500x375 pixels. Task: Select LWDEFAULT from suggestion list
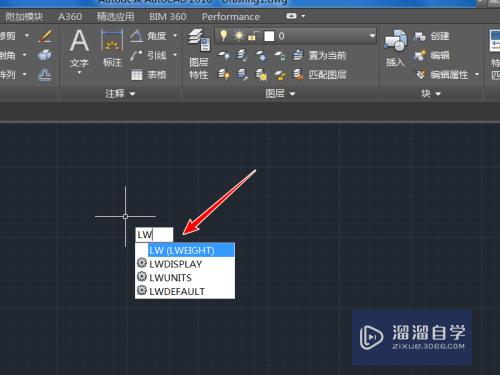click(x=185, y=291)
